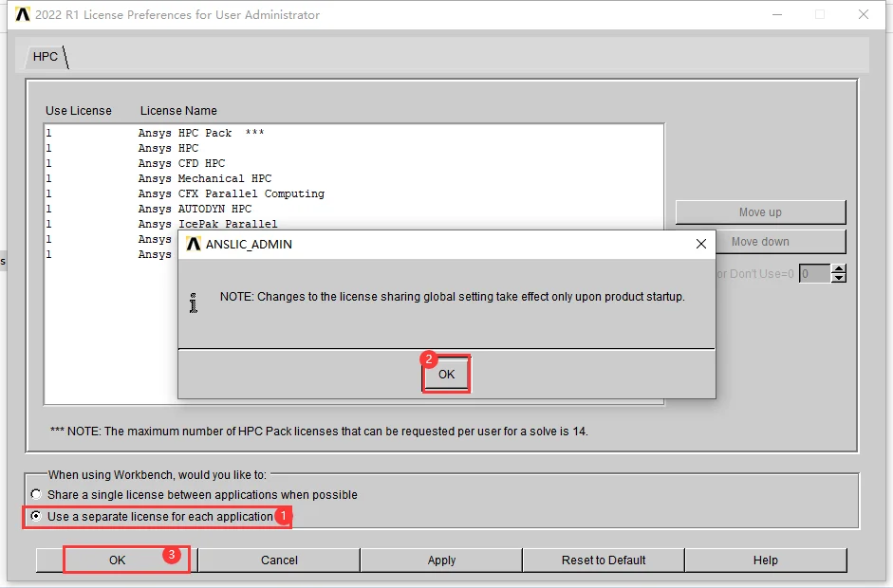This screenshot has width=893, height=588.
Task: Click the Use/Don't Use value field
Action: 815,273
